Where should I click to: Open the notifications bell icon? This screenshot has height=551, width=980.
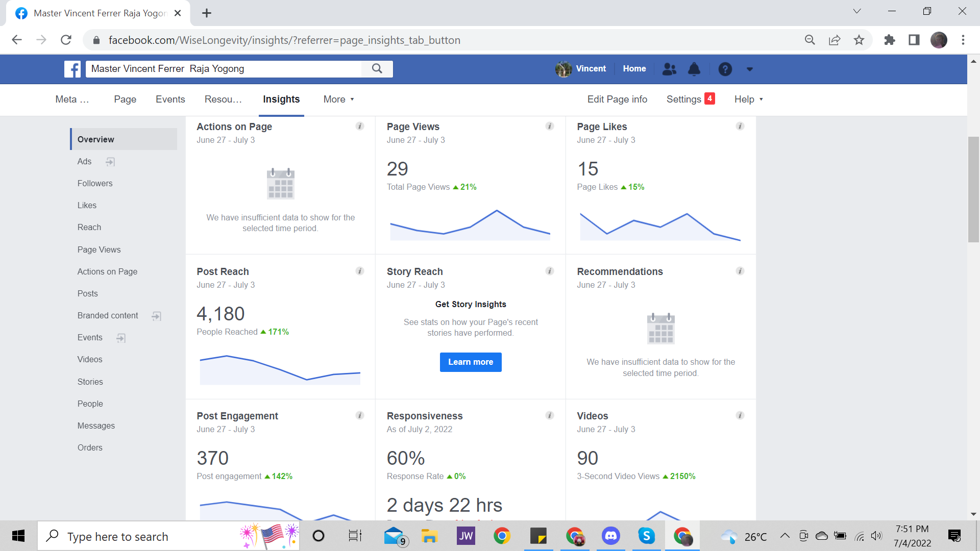(x=694, y=69)
